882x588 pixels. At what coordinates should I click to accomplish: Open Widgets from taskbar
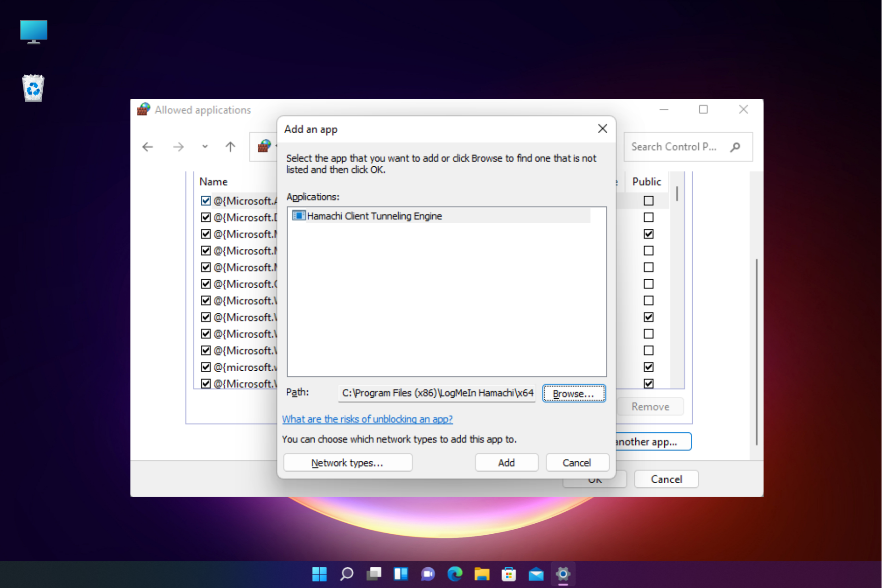[401, 574]
